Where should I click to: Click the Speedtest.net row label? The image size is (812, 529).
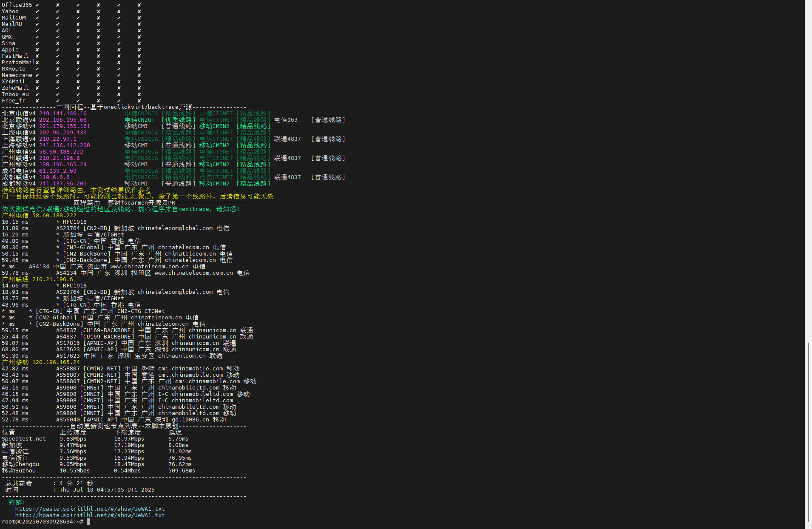point(24,438)
